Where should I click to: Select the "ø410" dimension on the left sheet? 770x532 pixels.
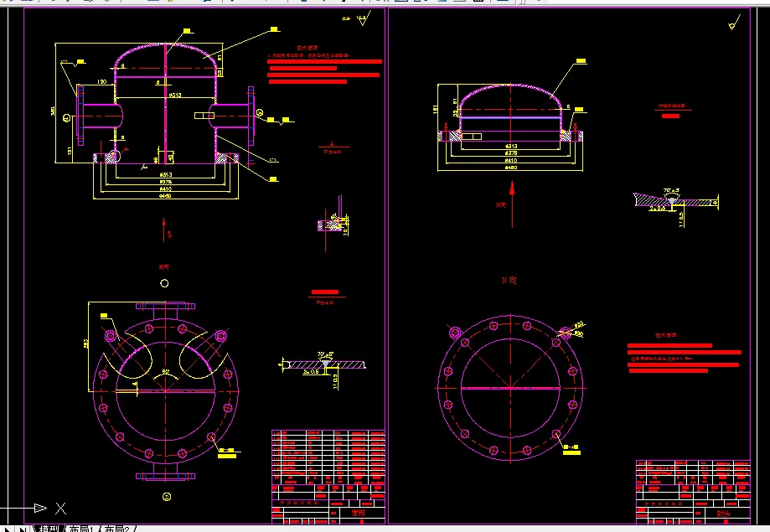coord(166,189)
